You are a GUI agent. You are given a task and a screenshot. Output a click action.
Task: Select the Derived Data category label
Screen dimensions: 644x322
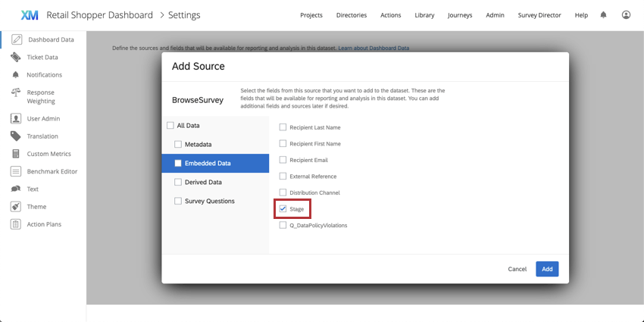click(x=203, y=182)
